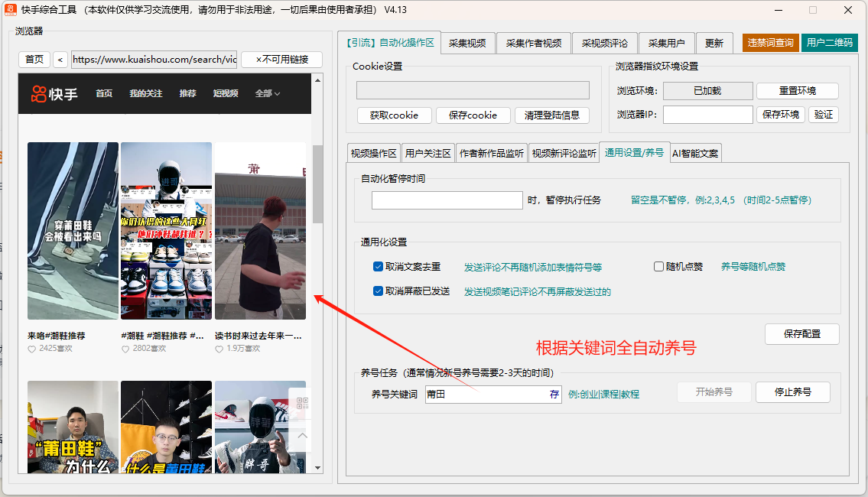
Task: Click the scroll-up arrow of the browser scrollbar
Action: [317, 80]
